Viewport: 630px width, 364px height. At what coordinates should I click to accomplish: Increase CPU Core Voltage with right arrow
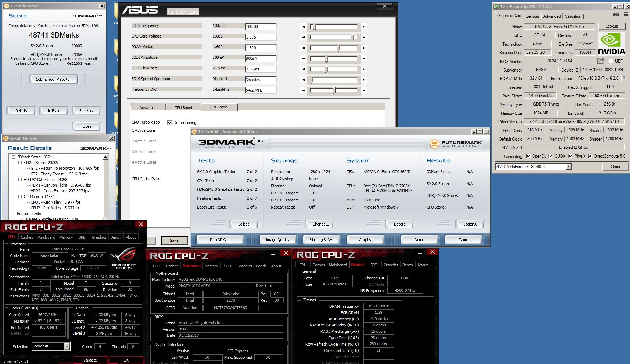[x=364, y=37]
